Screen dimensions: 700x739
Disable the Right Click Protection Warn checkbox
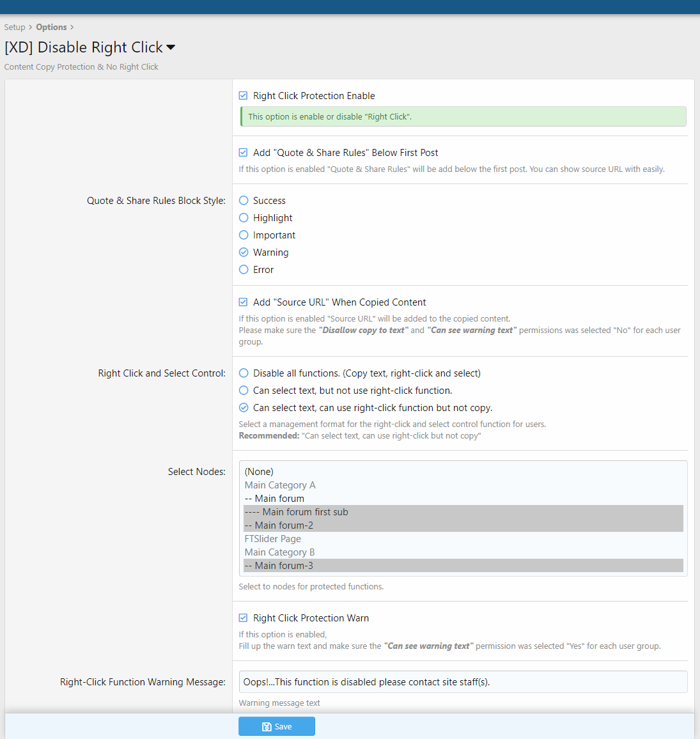[x=244, y=618]
